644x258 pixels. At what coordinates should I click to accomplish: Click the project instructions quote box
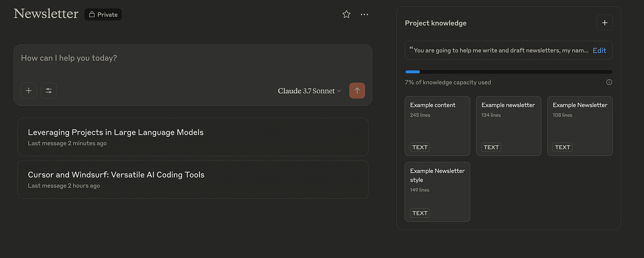coord(509,50)
